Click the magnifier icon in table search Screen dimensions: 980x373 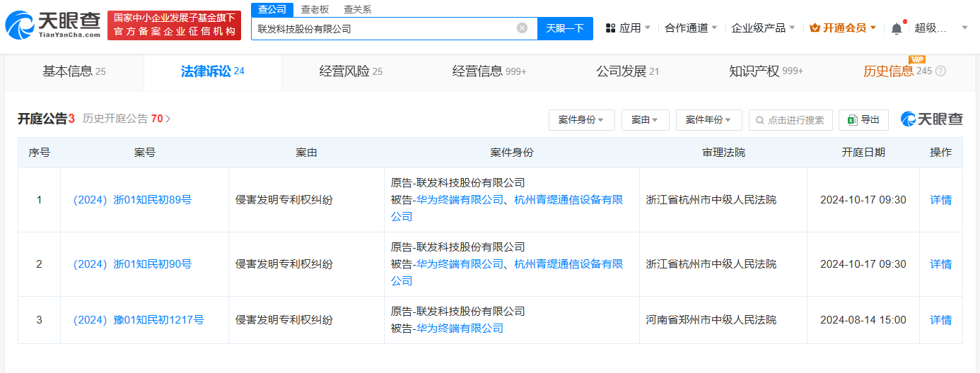point(760,120)
